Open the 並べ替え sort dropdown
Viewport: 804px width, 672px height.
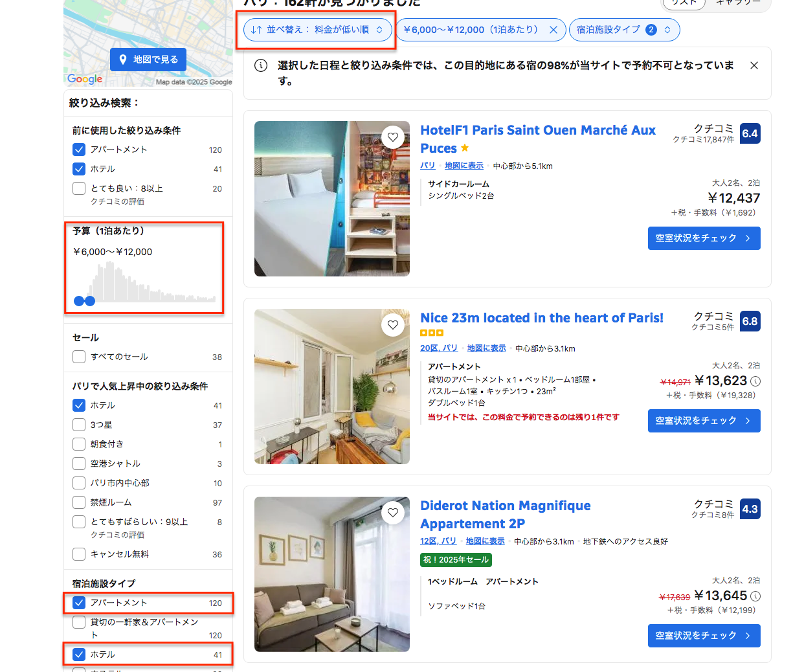click(x=317, y=30)
